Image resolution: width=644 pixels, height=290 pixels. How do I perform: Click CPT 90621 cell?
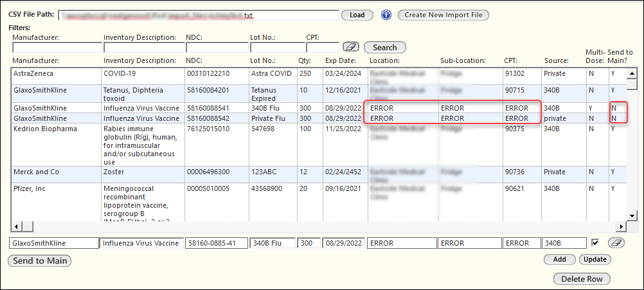tap(522, 202)
